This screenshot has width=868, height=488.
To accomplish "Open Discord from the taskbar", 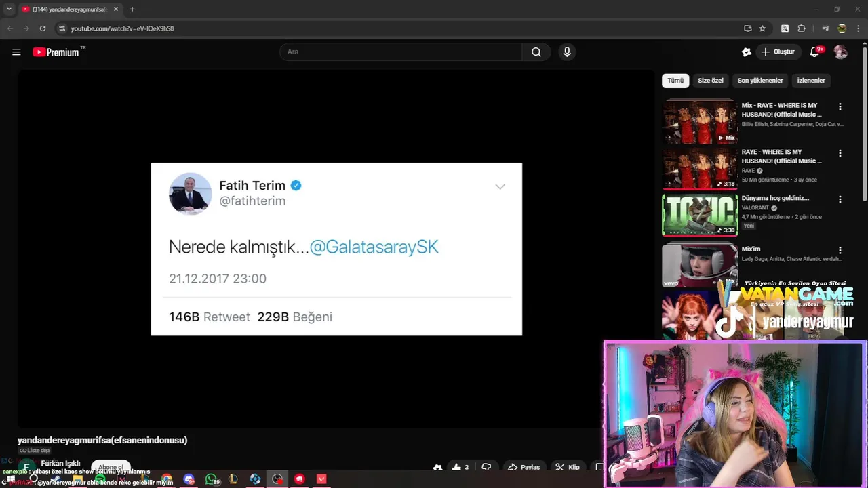I will pos(189,479).
